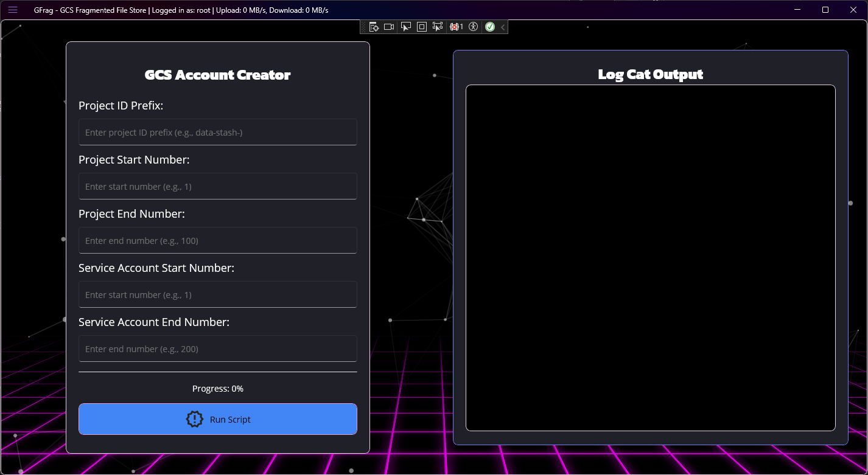Screen dimensions: 868x475
Task: Click the 'Project ID Prefix:' label
Action: click(121, 106)
